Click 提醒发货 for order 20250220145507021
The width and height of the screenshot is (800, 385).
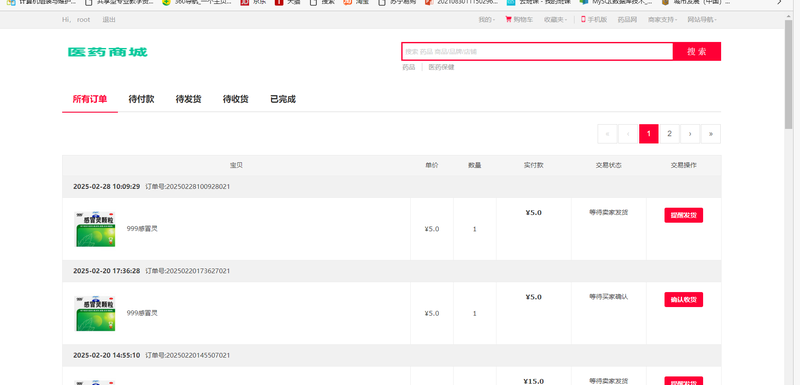tap(684, 381)
